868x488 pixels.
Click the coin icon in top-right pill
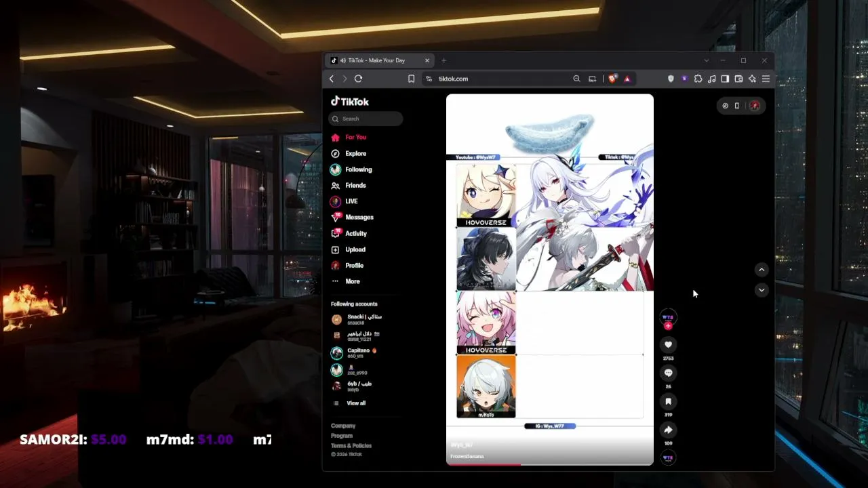click(725, 106)
